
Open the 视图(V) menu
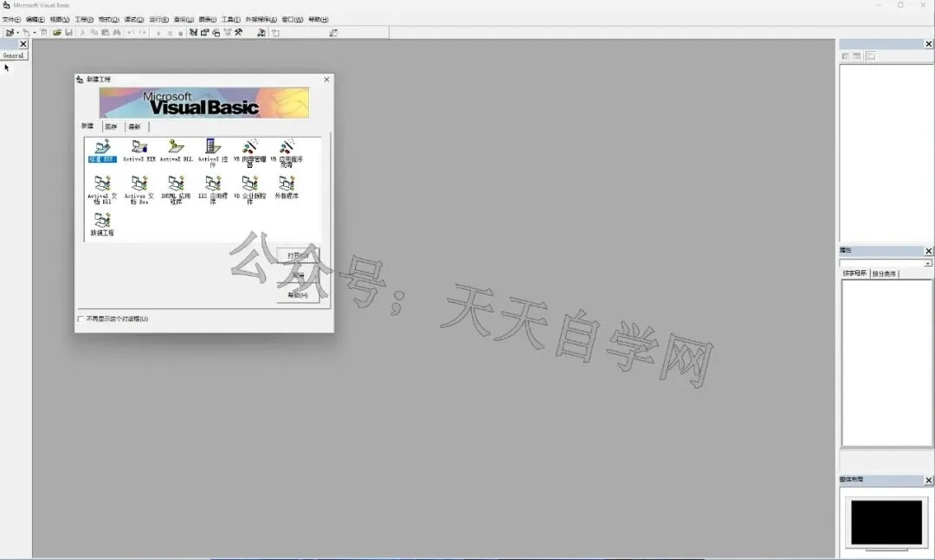(60, 20)
